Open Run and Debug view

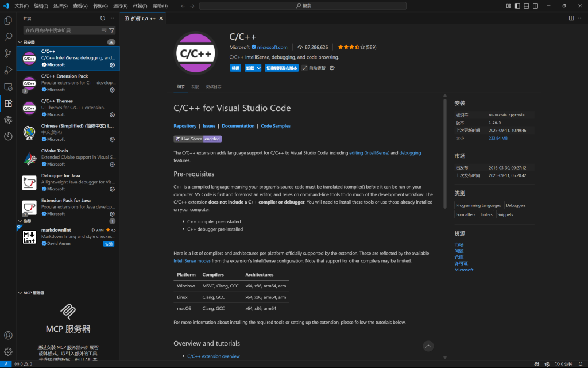[8, 70]
